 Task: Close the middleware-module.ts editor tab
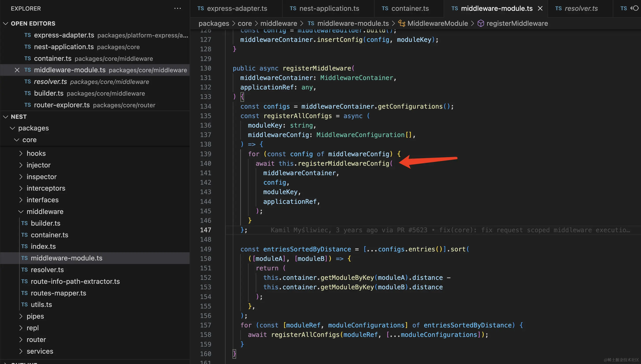(x=540, y=8)
